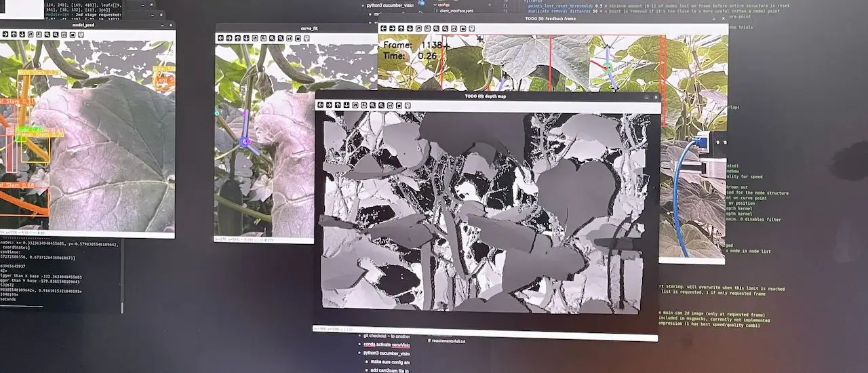The image size is (868, 373).
Task: Open display properties in model_pred window
Action: 81,35
